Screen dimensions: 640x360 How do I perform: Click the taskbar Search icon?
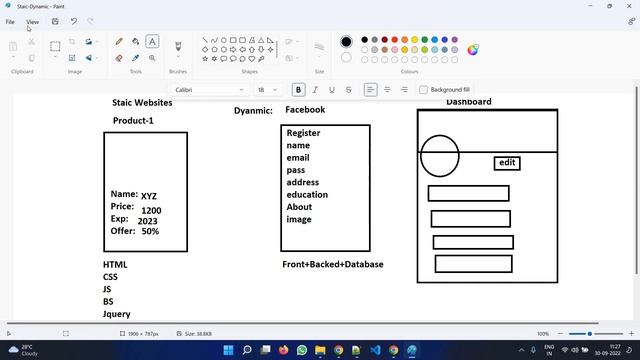click(x=247, y=350)
